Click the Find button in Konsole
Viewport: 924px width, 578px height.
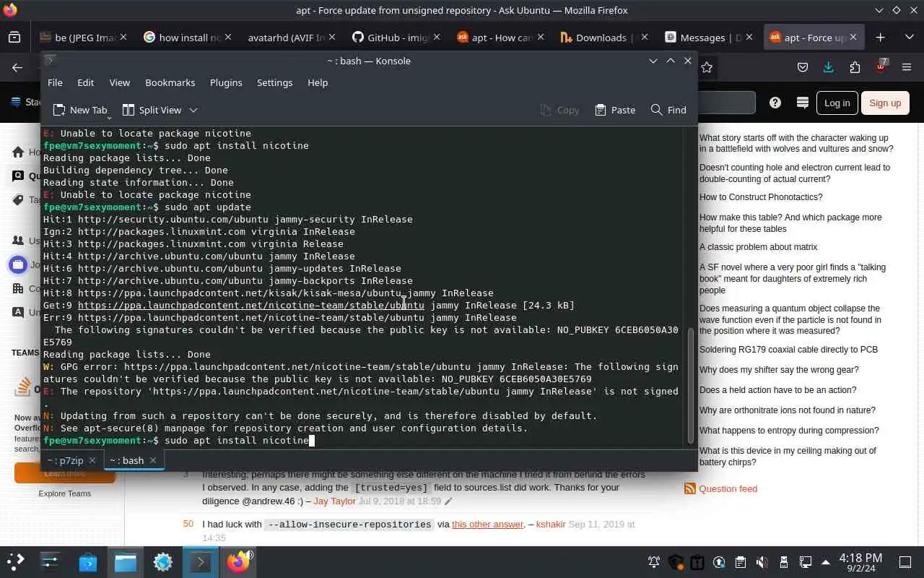pyautogui.click(x=668, y=110)
